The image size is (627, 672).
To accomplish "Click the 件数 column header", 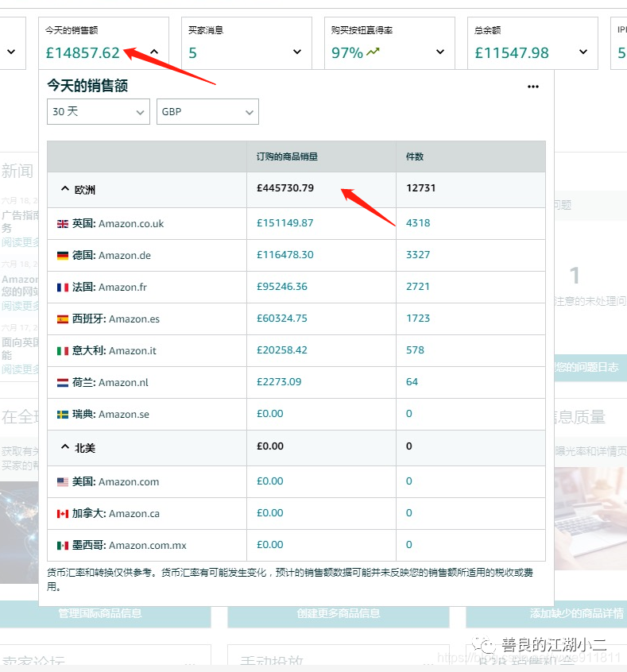I will pos(415,156).
